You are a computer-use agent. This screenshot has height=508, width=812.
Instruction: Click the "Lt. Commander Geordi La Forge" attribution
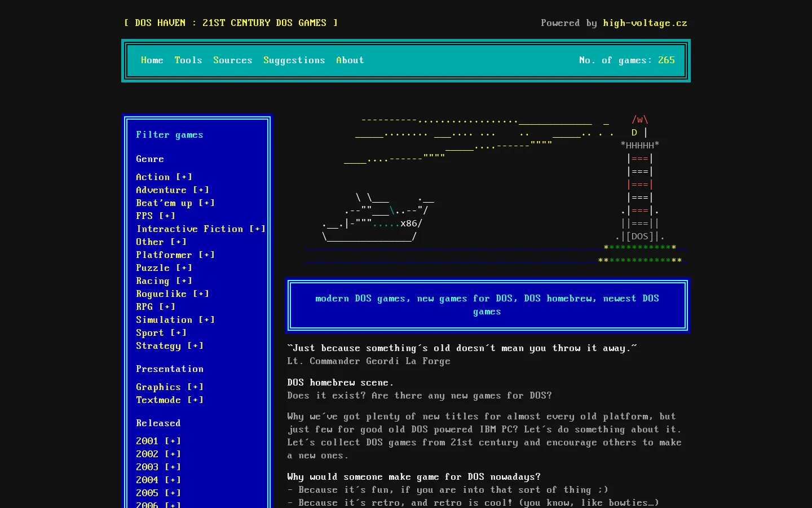click(x=368, y=361)
